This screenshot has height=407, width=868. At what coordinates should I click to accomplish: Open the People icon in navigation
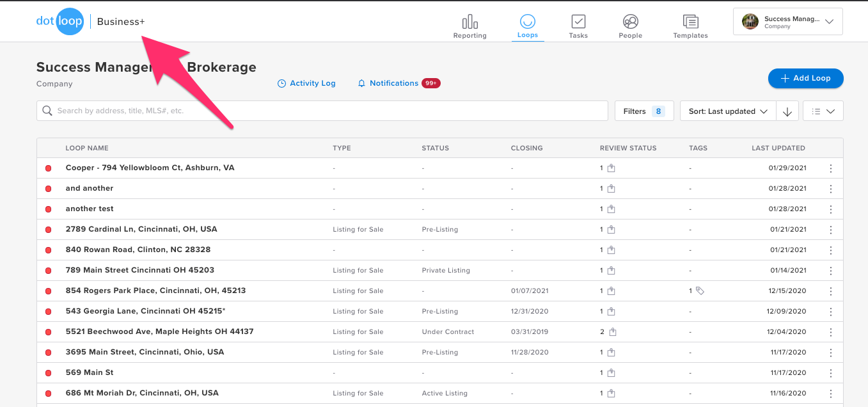tap(630, 22)
